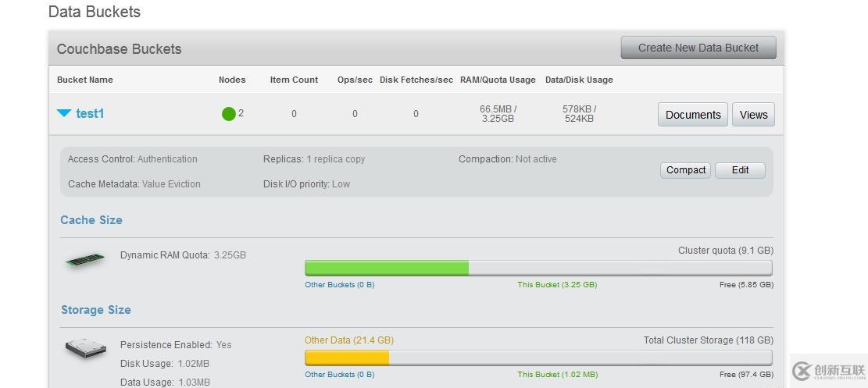Click Replicas: 1 replica copy text
This screenshot has width=868, height=388.
pos(314,158)
